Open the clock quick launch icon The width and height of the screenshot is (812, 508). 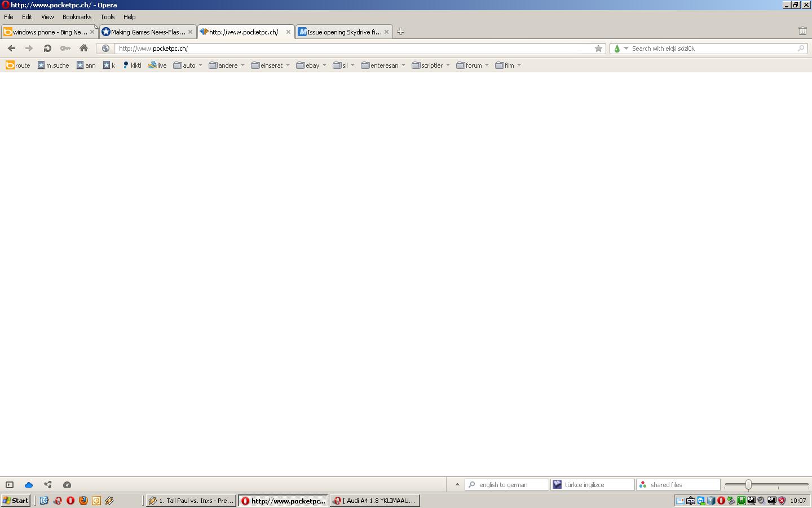tap(96, 501)
